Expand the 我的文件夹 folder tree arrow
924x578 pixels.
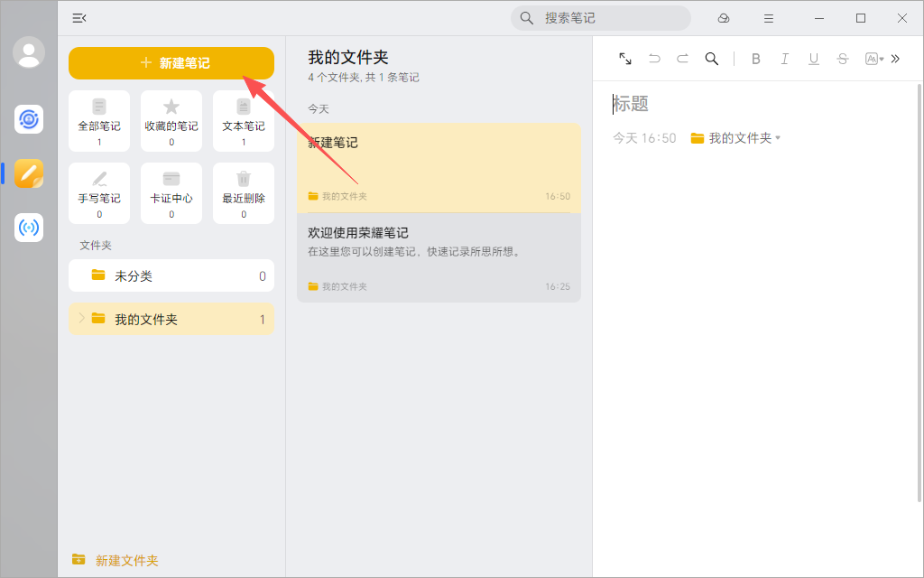click(80, 318)
